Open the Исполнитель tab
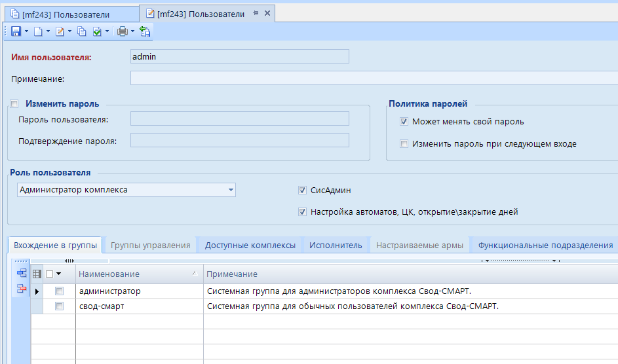This screenshot has width=618, height=364. [x=336, y=245]
